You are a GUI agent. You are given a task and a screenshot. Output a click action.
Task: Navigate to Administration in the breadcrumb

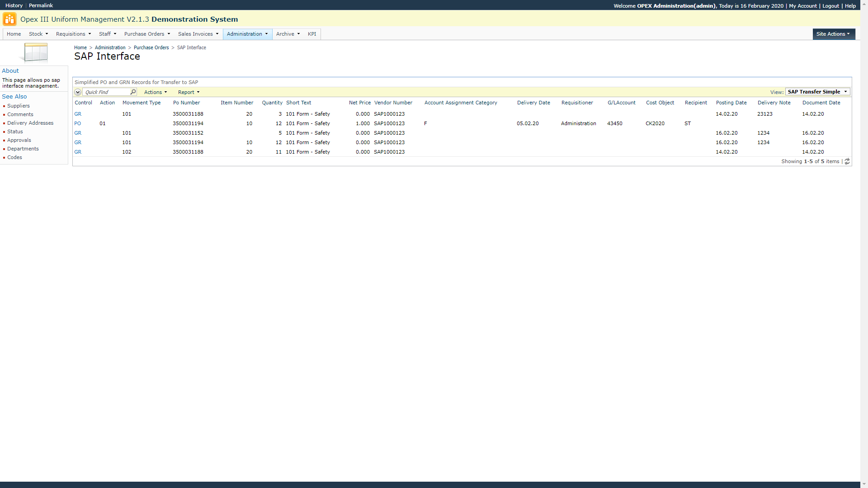point(110,47)
